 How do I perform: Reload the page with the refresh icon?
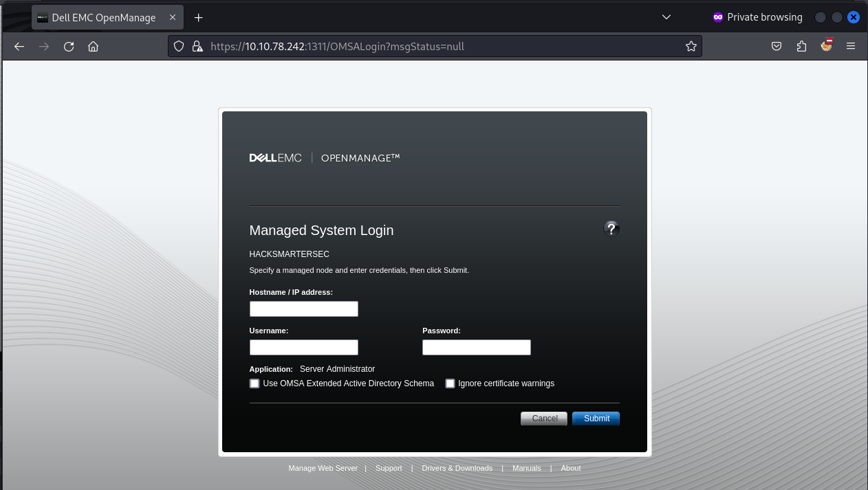tap(69, 47)
